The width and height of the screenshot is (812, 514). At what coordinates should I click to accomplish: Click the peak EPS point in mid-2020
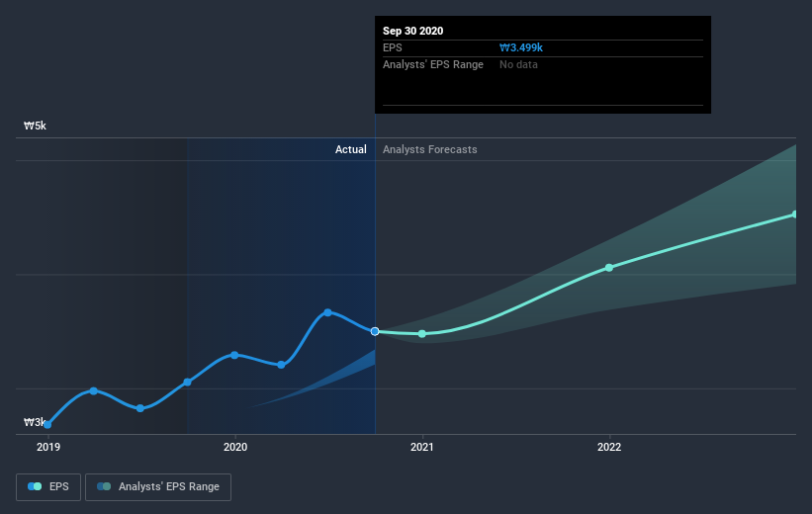[x=327, y=312]
